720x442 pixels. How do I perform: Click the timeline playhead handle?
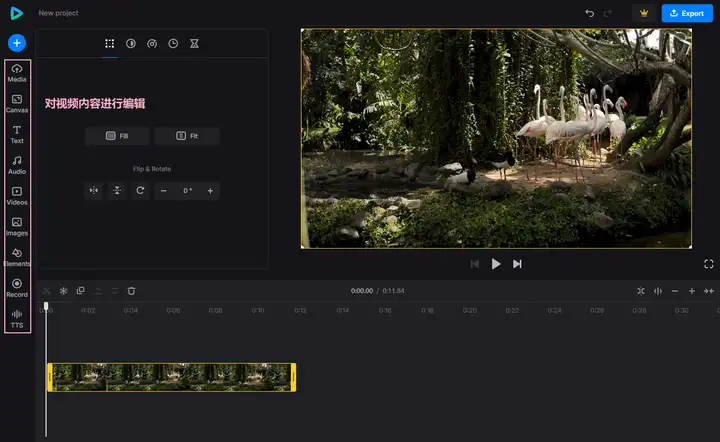(x=46, y=306)
